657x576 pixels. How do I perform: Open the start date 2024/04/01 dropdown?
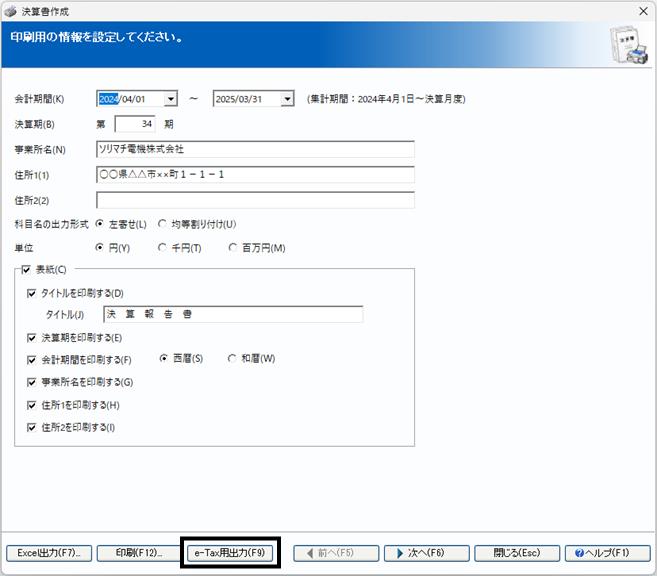click(x=171, y=99)
